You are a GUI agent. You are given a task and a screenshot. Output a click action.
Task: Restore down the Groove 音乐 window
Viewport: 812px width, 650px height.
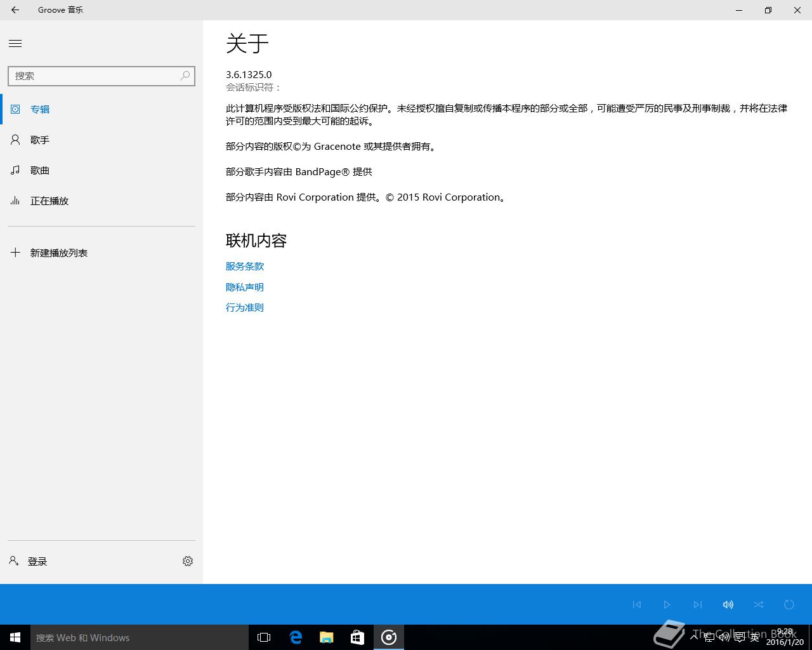[768, 10]
